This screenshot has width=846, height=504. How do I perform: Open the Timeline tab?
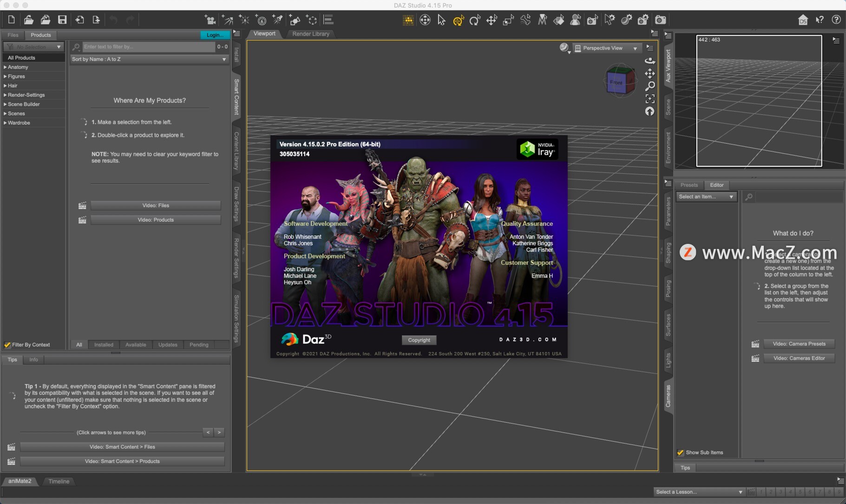[x=59, y=481]
